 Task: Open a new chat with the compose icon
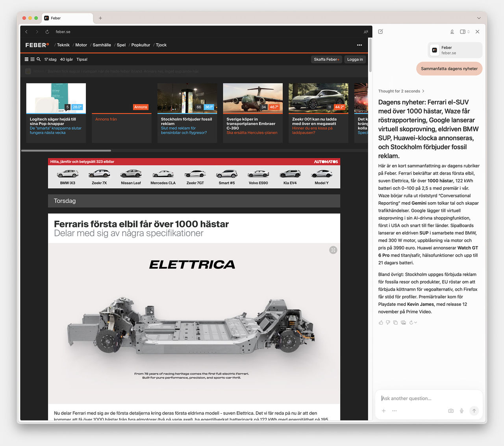pos(380,32)
